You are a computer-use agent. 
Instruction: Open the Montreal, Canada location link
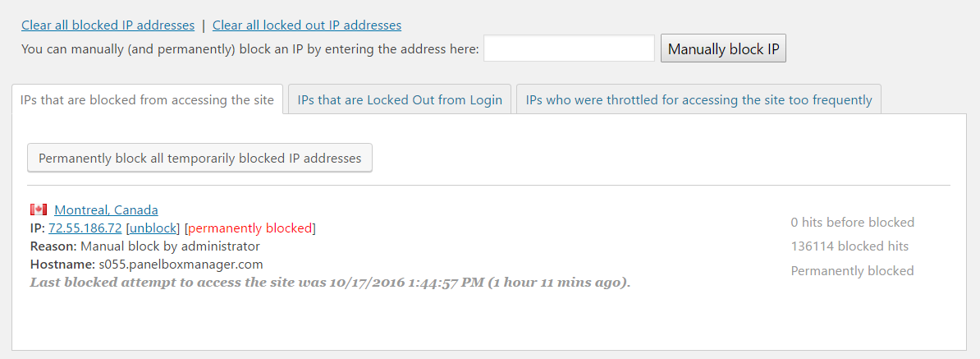[x=106, y=210]
